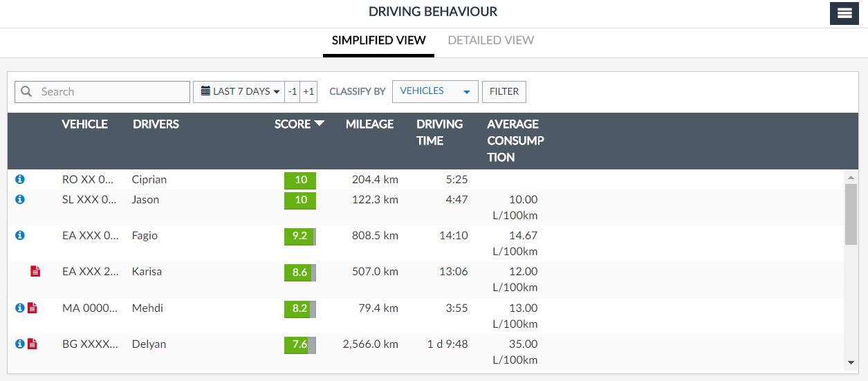Open info icon for Fagio's vehicle

pyautogui.click(x=20, y=236)
